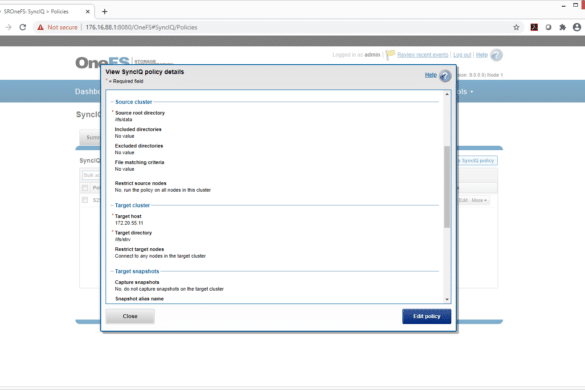Click the Close button in the dialog
The width and height of the screenshot is (585, 390).
(130, 316)
